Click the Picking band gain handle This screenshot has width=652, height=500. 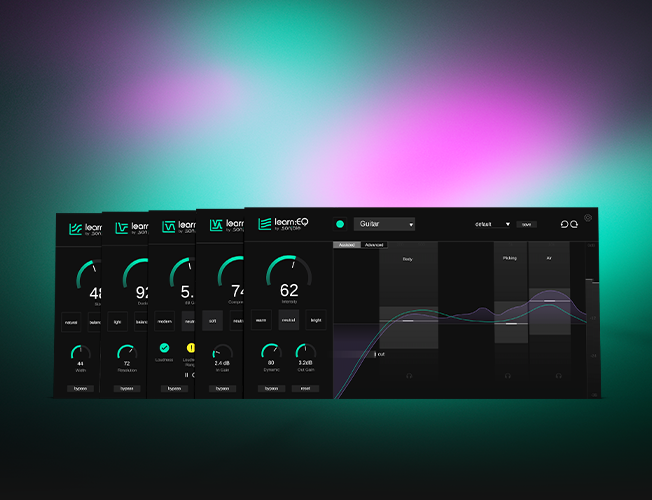pyautogui.click(x=511, y=323)
